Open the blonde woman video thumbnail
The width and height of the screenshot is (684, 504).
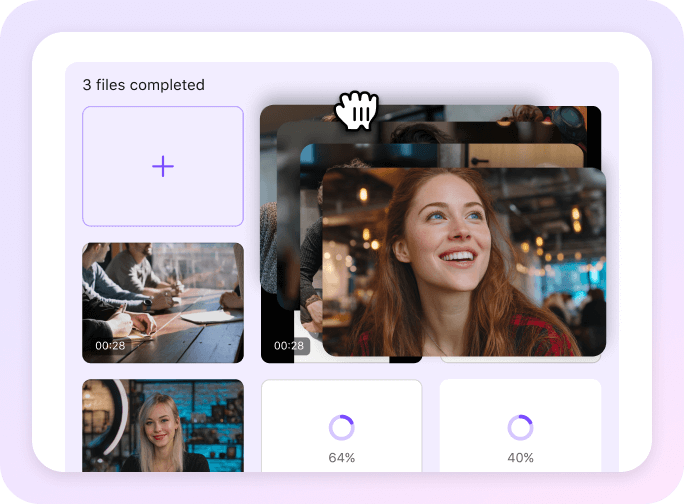point(163,425)
